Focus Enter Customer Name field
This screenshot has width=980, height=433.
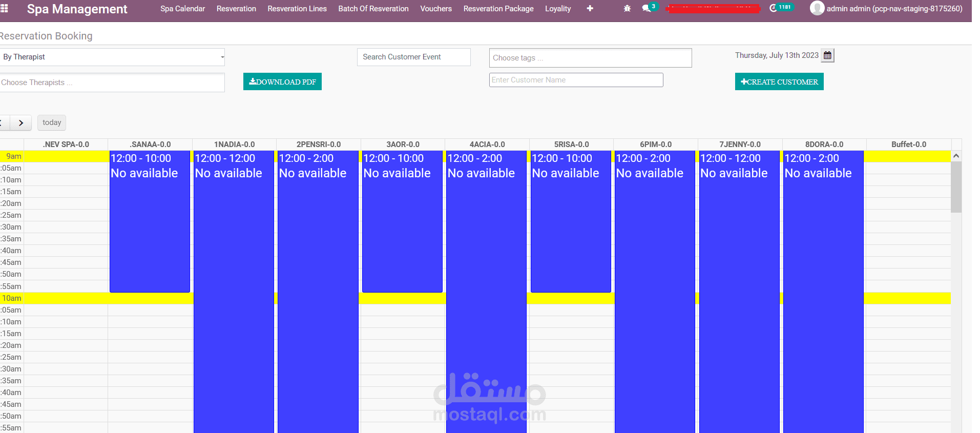pyautogui.click(x=576, y=80)
